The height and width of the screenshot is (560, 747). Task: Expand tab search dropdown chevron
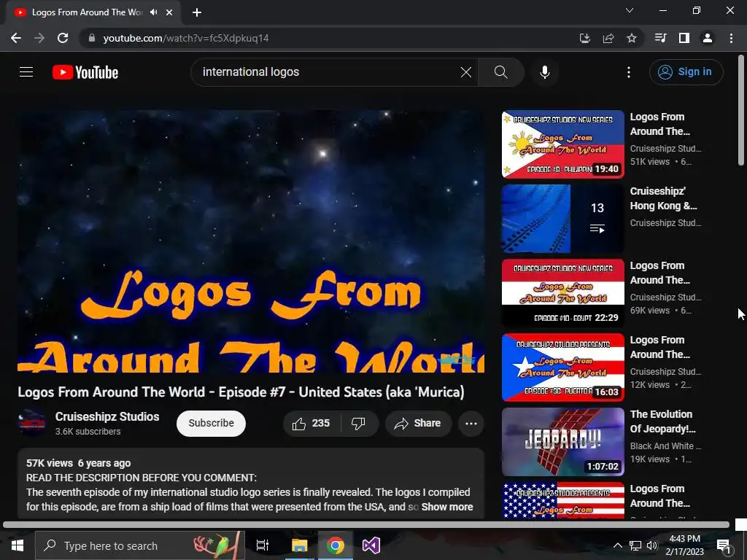[x=630, y=10]
